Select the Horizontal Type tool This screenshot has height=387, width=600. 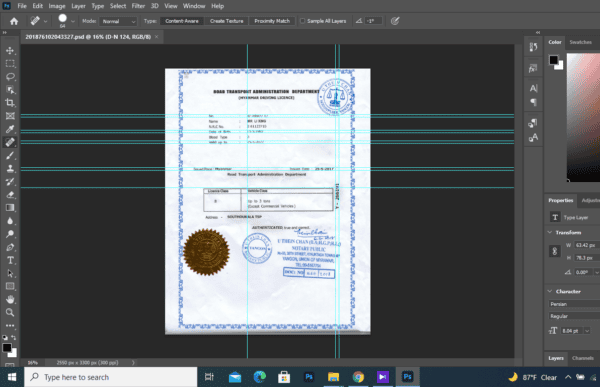[10, 260]
